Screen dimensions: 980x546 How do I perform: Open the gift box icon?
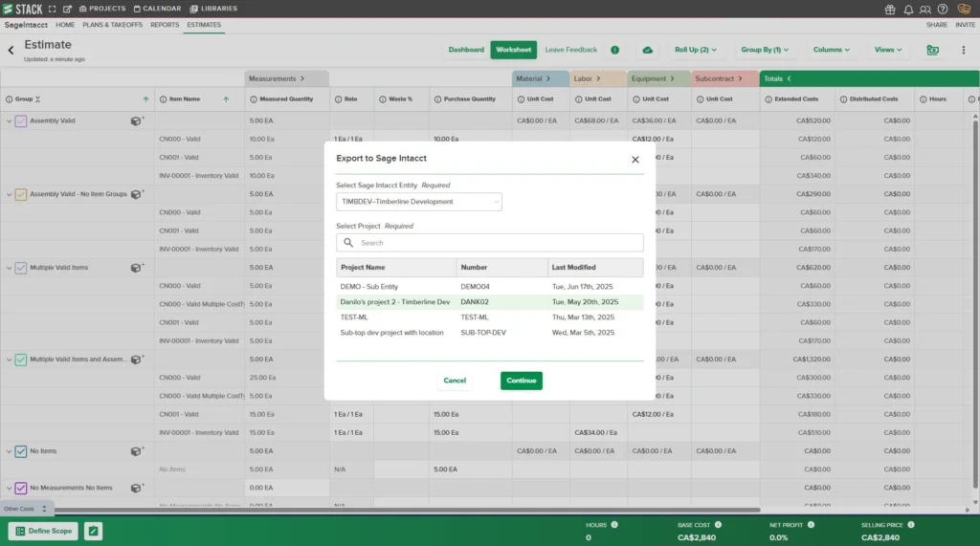[890, 10]
